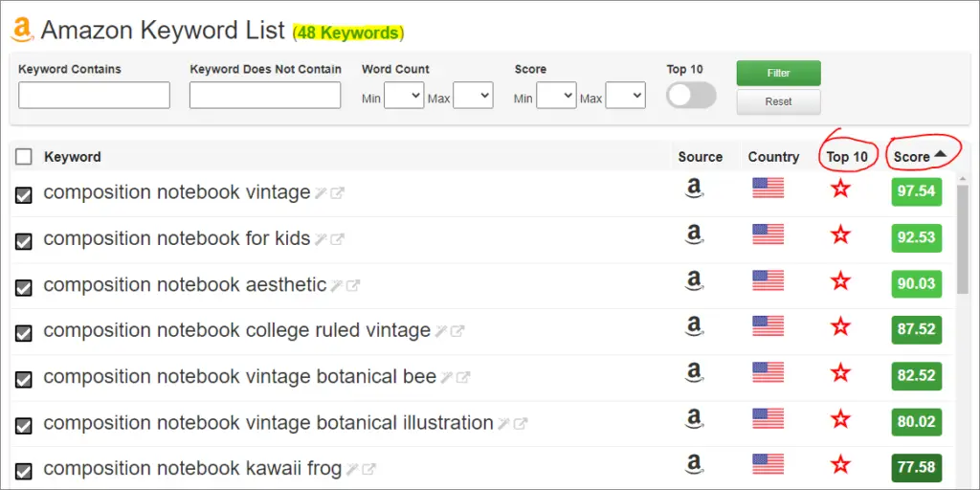Click the 90.03 score value
Image resolution: width=980 pixels, height=490 pixels.
click(916, 283)
